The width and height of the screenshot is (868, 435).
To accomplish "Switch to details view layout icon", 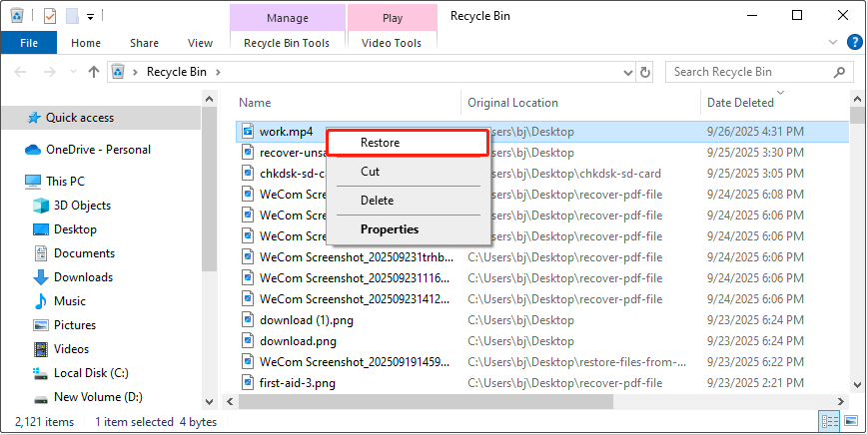I will click(x=830, y=422).
